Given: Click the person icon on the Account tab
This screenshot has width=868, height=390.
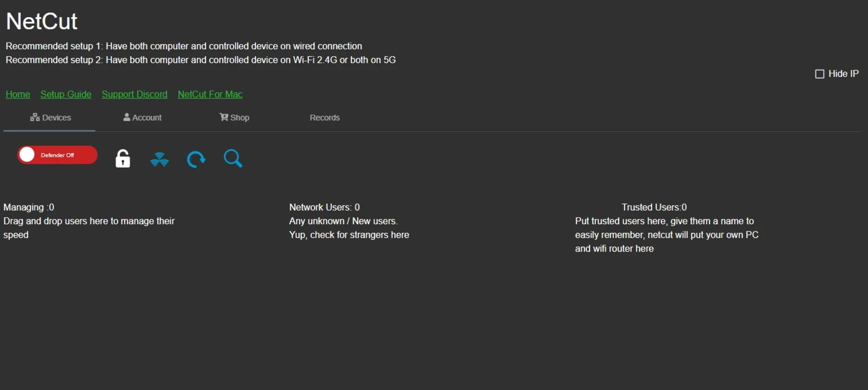Looking at the screenshot, I should [x=127, y=117].
